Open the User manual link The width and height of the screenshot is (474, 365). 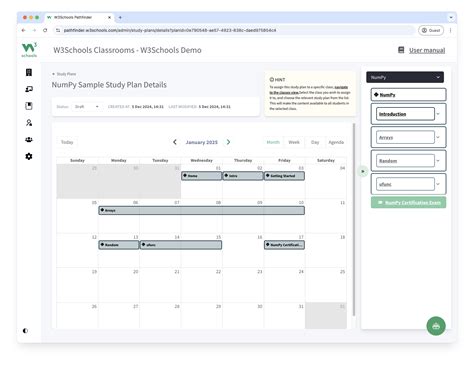point(427,50)
